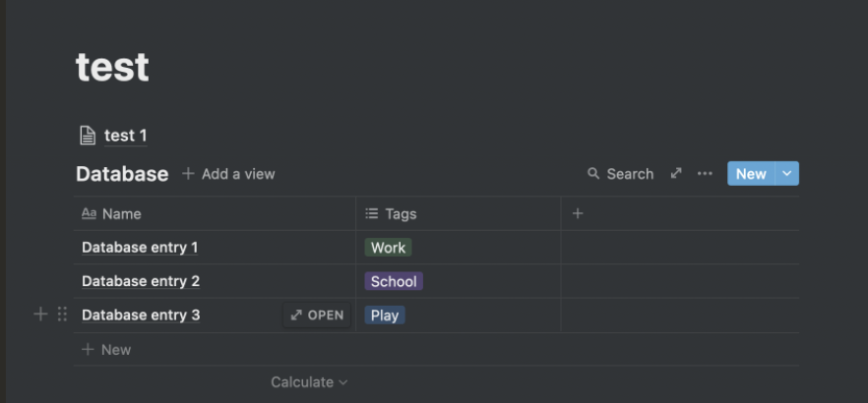
Task: Add a new property column plus icon
Action: (x=578, y=213)
